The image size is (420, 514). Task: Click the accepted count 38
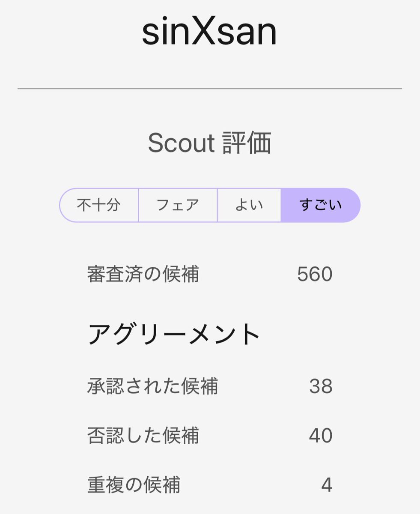(321, 386)
